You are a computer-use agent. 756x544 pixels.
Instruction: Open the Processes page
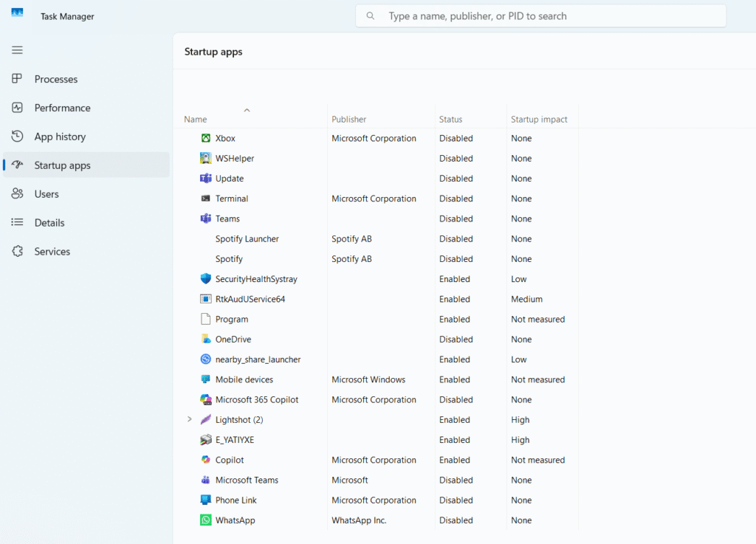tap(86, 79)
